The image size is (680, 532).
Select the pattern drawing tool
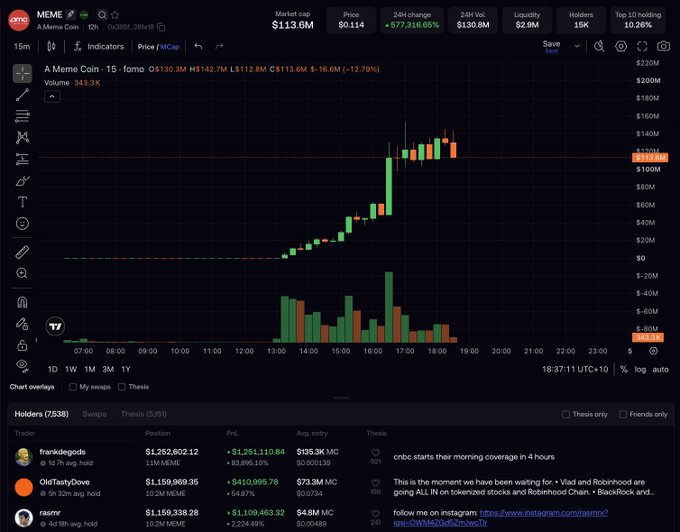(22, 137)
